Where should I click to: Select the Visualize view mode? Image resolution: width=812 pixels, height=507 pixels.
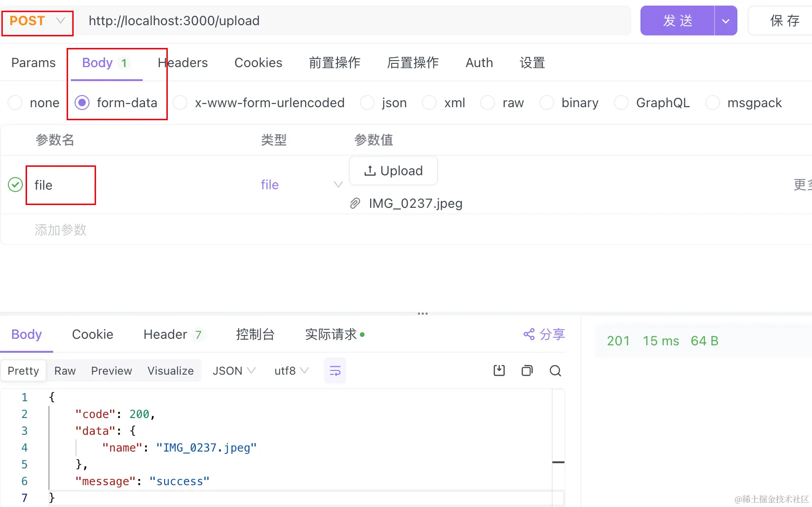pos(171,370)
